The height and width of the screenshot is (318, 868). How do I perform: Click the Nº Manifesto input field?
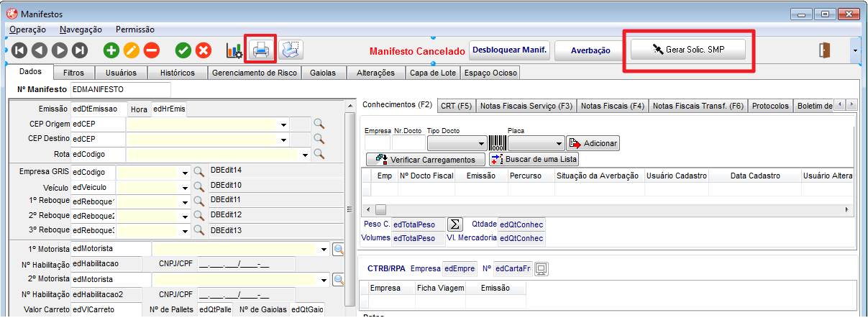pos(121,89)
